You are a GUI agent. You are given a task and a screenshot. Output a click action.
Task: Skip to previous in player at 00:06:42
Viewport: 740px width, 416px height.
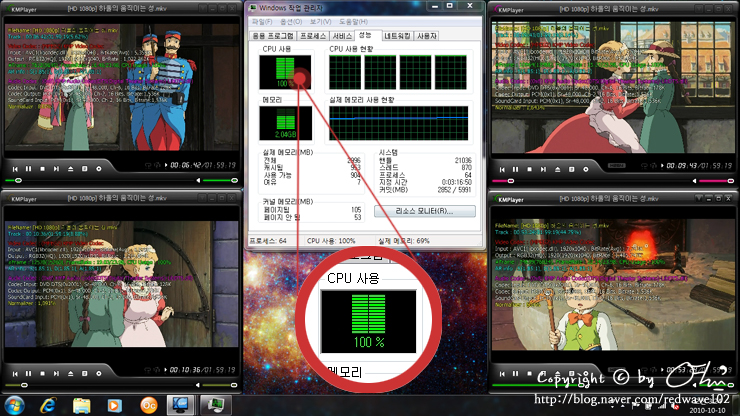pos(15,169)
